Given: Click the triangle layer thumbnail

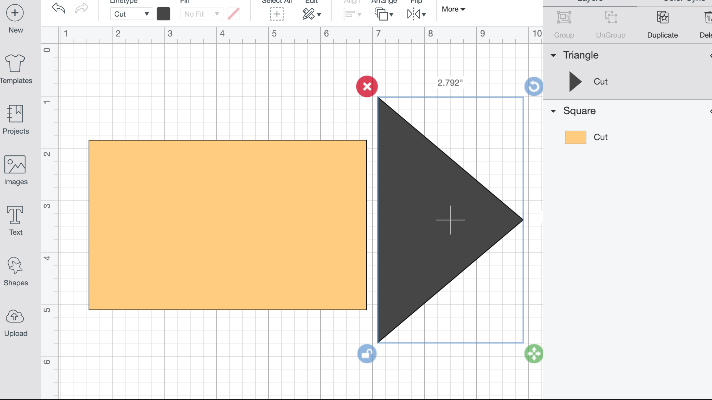Looking at the screenshot, I should [x=575, y=82].
